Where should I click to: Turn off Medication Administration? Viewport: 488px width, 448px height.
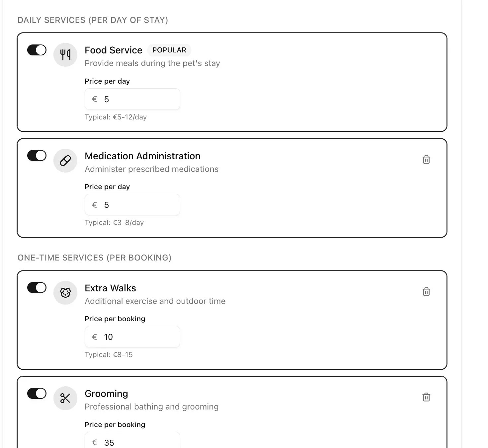click(x=37, y=155)
